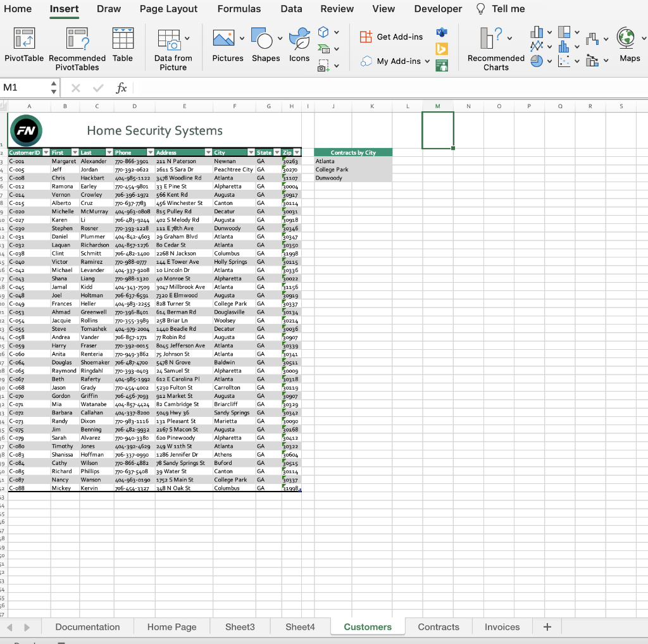Open the Data ribbon tab
Image resolution: width=648 pixels, height=644 pixels.
click(291, 9)
